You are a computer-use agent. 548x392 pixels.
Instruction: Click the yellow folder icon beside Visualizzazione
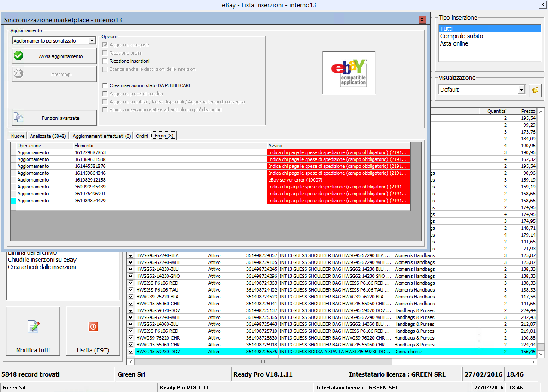click(535, 90)
